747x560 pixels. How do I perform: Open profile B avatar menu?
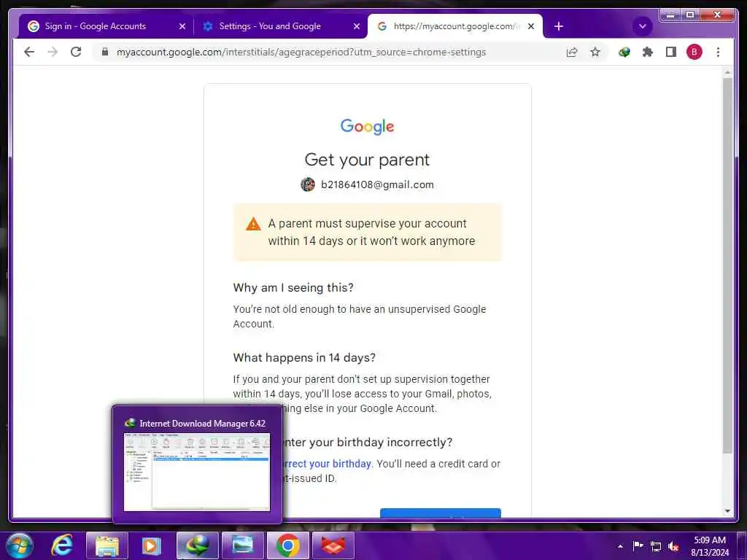(x=694, y=52)
